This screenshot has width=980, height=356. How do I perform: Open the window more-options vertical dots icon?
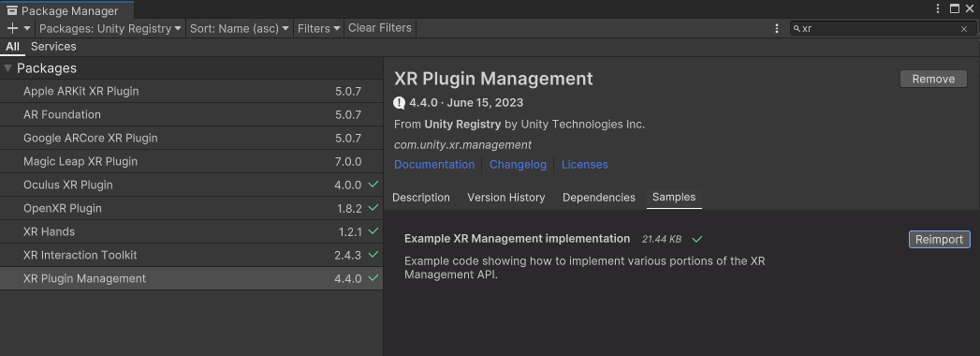(x=938, y=8)
